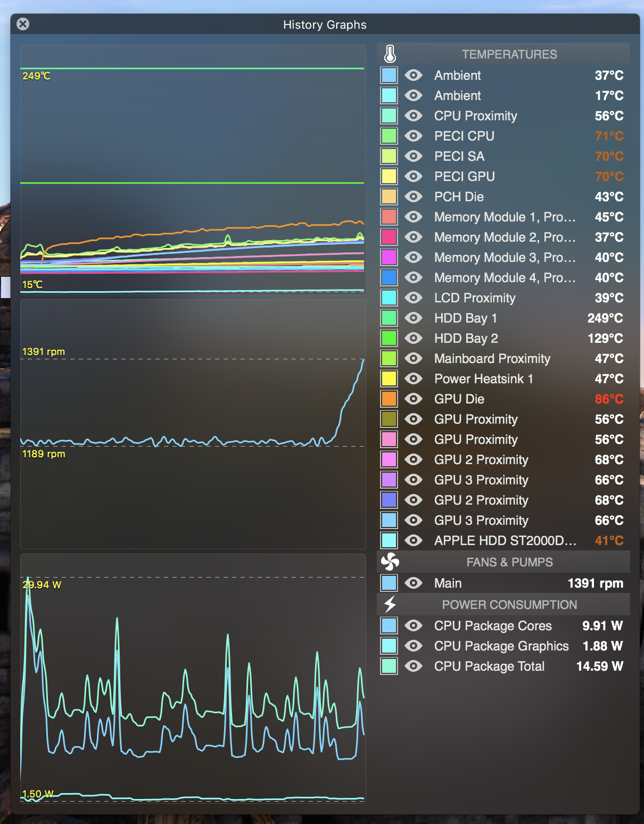Image resolution: width=644 pixels, height=824 pixels.
Task: Open color swatch for HDD Bay 1
Action: click(x=389, y=318)
